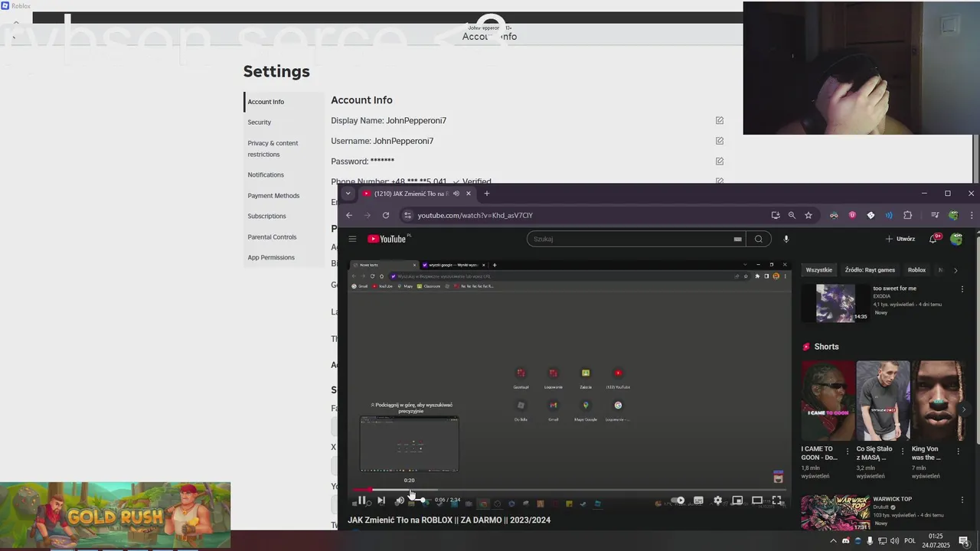Toggle theater mode
The height and width of the screenshot is (551, 980).
tap(757, 500)
